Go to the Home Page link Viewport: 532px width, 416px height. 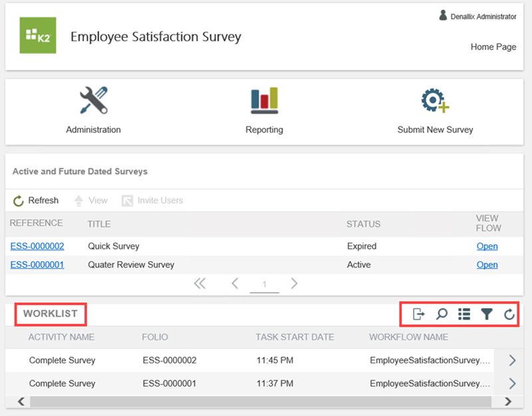pos(493,47)
